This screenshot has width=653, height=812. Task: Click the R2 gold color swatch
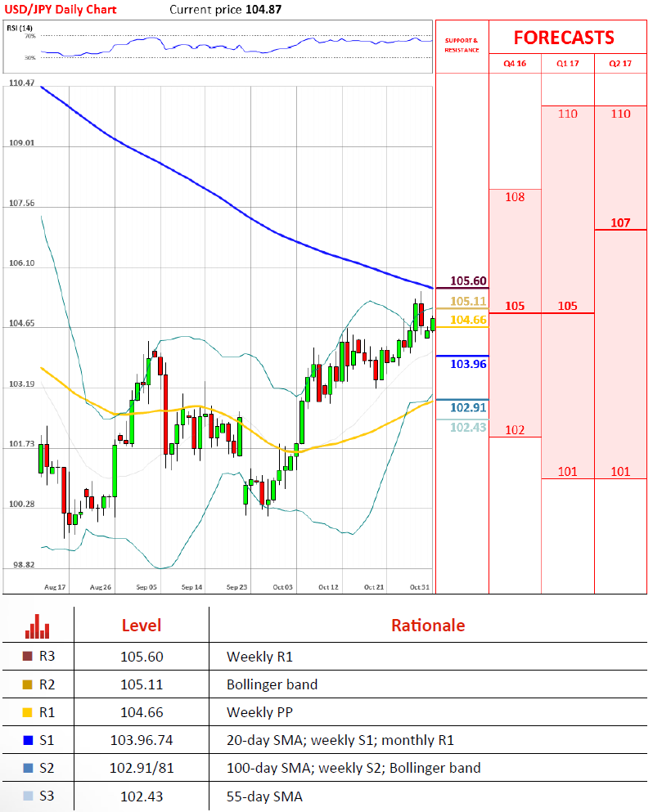coord(28,684)
